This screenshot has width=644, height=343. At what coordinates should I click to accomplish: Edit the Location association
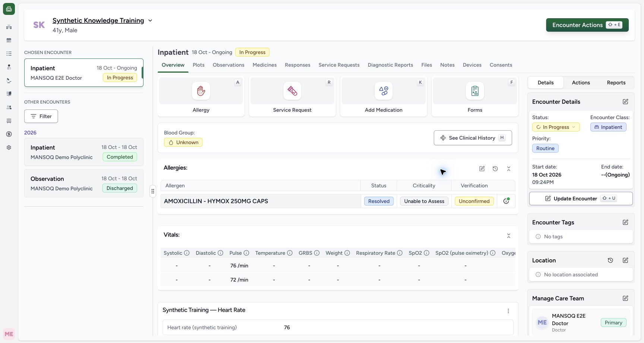(x=625, y=260)
